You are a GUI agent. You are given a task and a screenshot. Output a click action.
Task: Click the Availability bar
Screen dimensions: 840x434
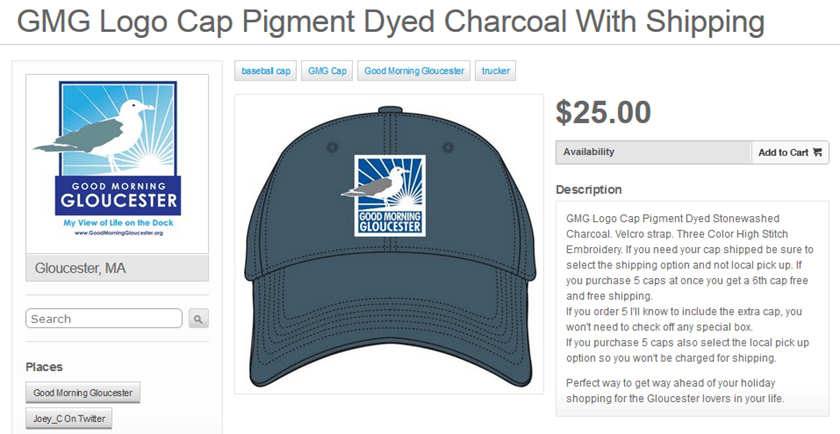pos(654,152)
